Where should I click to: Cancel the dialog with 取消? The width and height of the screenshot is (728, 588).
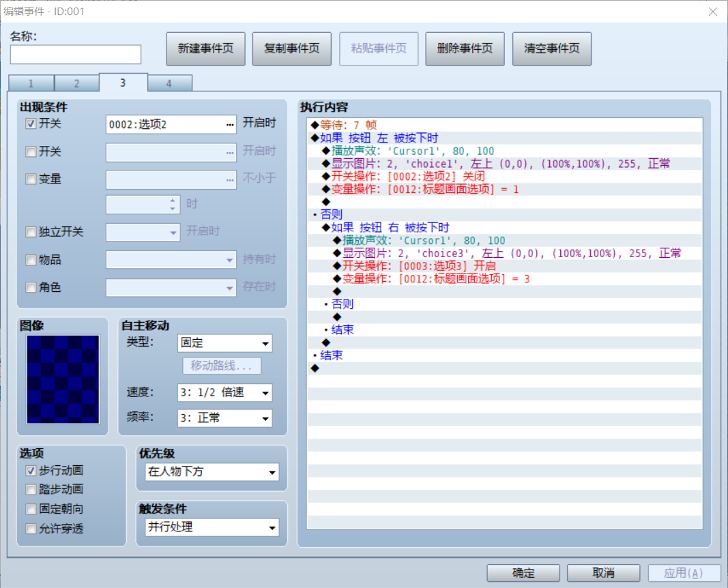604,573
